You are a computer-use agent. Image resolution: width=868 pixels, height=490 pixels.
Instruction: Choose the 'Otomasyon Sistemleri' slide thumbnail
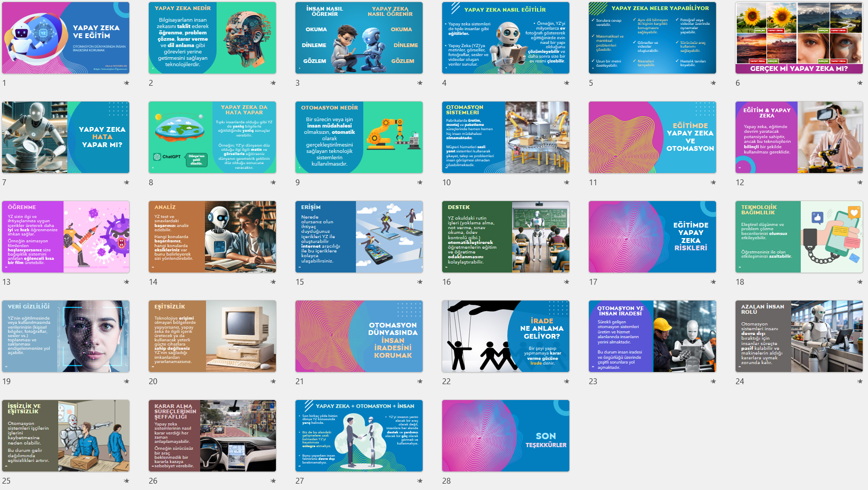pos(506,138)
